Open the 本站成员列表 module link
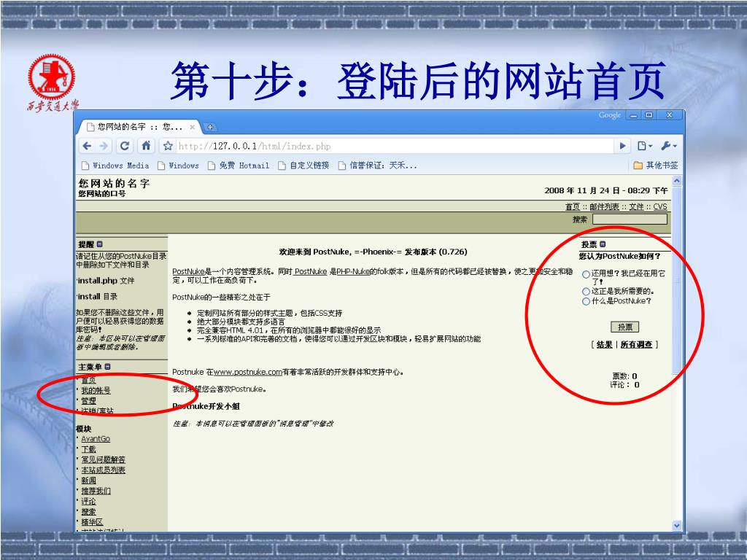Screen dimensions: 747x560 103,470
